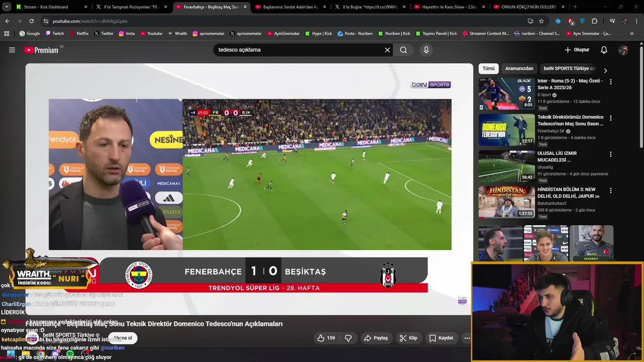Open Chrome apps grid in bookmarks bar

point(7,34)
